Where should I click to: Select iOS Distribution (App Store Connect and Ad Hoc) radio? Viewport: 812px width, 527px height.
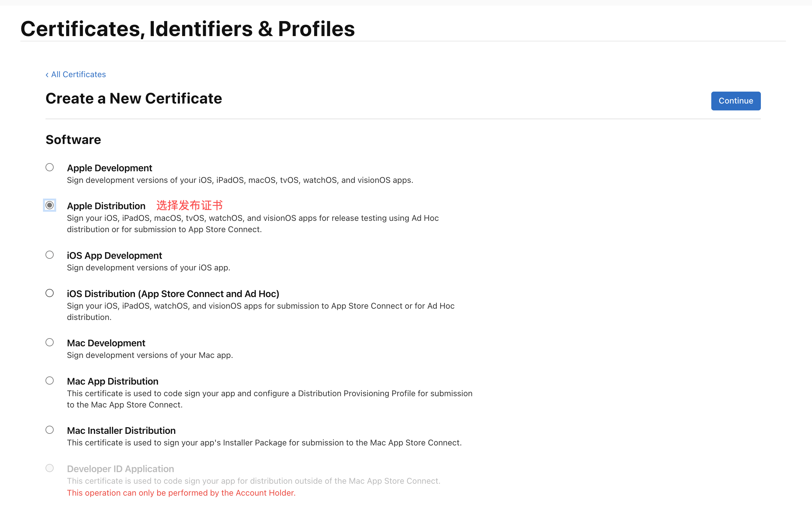50,293
